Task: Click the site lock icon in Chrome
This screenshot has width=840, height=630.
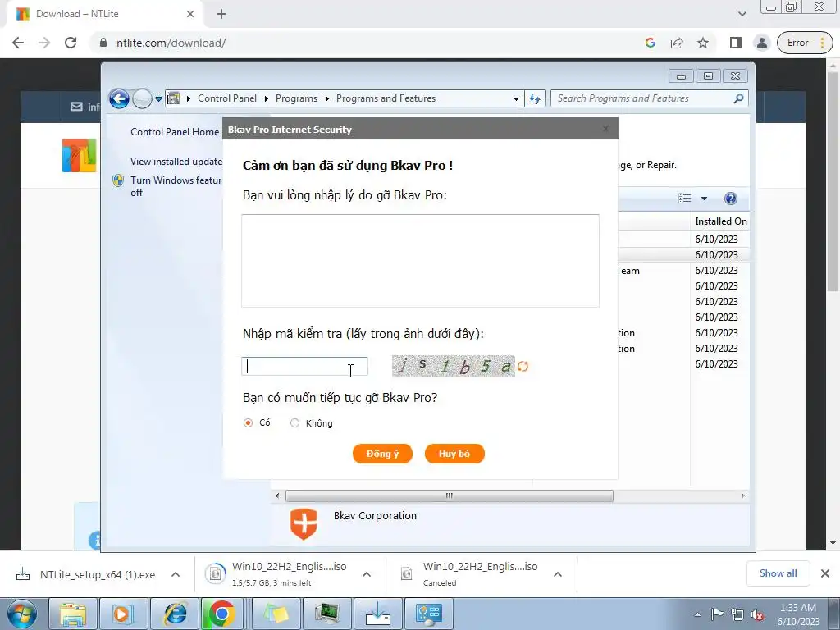Action: 103,43
